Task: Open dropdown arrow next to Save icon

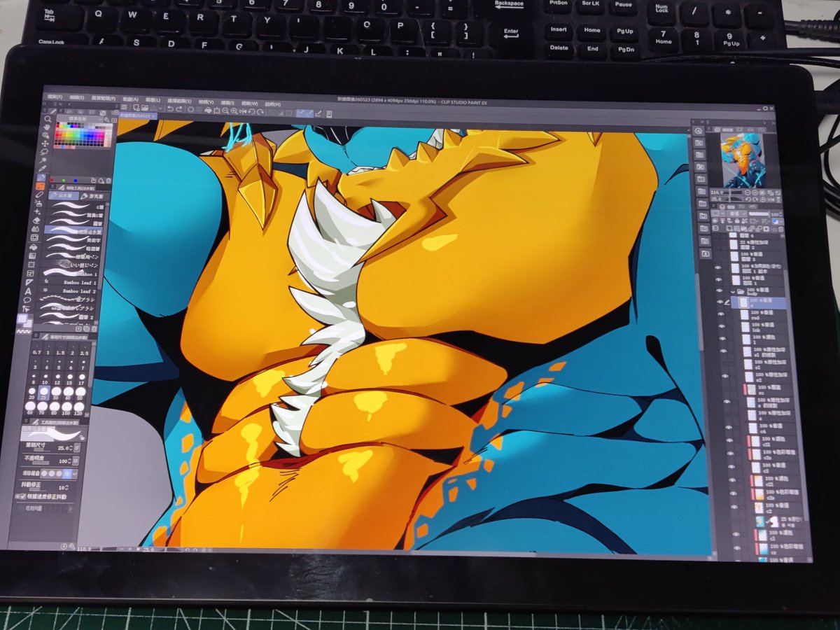Action: (160, 108)
